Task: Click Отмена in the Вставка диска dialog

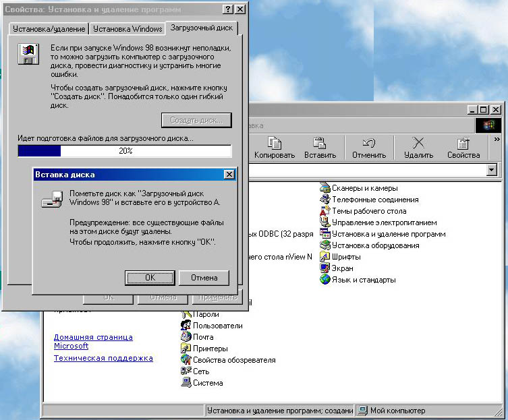Action: pyautogui.click(x=204, y=278)
